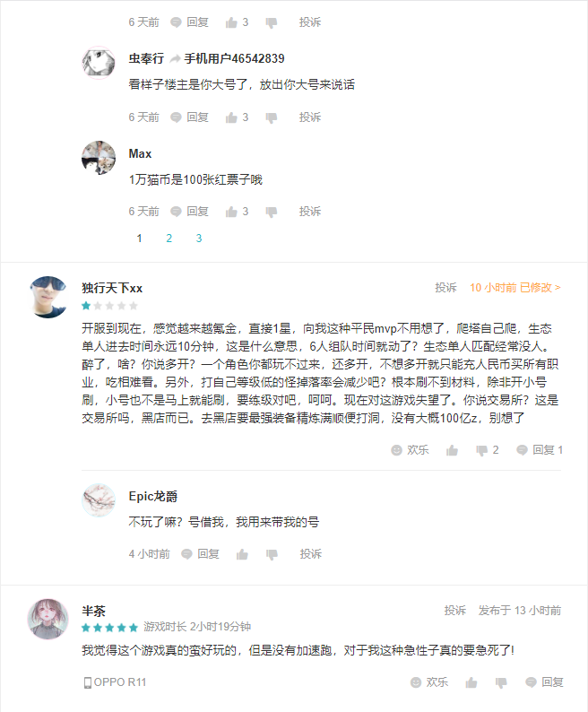Thumbs-up 半茶's five-star review
588x712 pixels.
click(471, 682)
